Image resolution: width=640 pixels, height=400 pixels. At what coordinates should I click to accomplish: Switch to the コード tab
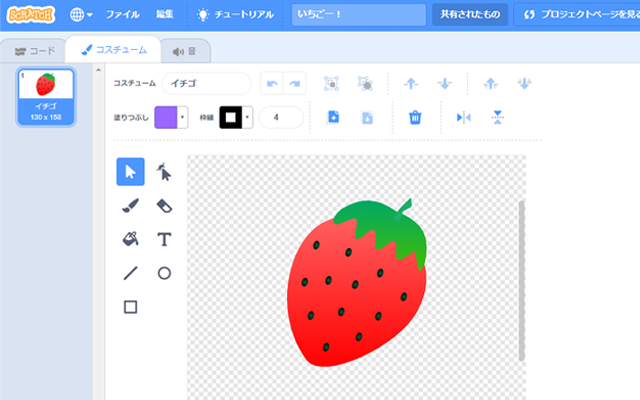tap(35, 51)
